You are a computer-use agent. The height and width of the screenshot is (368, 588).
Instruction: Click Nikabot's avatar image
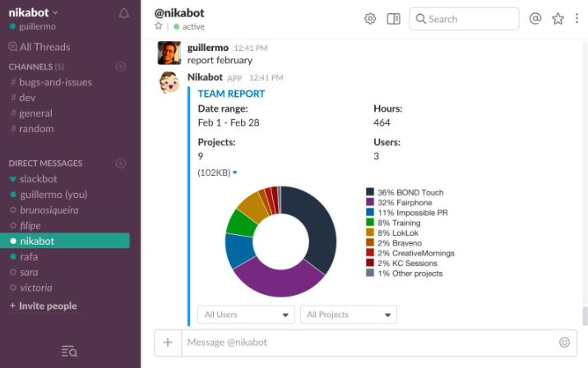click(x=169, y=82)
